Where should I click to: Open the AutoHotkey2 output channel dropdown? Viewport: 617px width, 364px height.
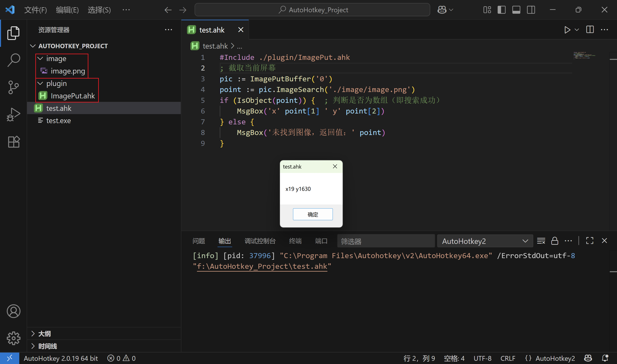click(485, 241)
